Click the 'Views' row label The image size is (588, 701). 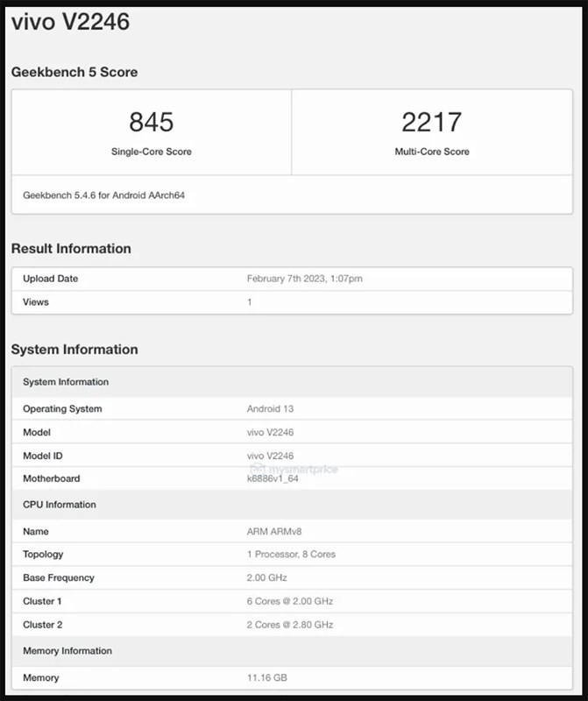click(x=36, y=301)
